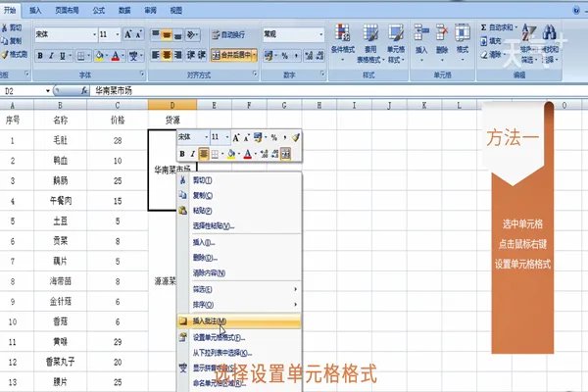588x392 pixels.
Task: Expand the borders dropdown in ribbon
Action: (88, 56)
